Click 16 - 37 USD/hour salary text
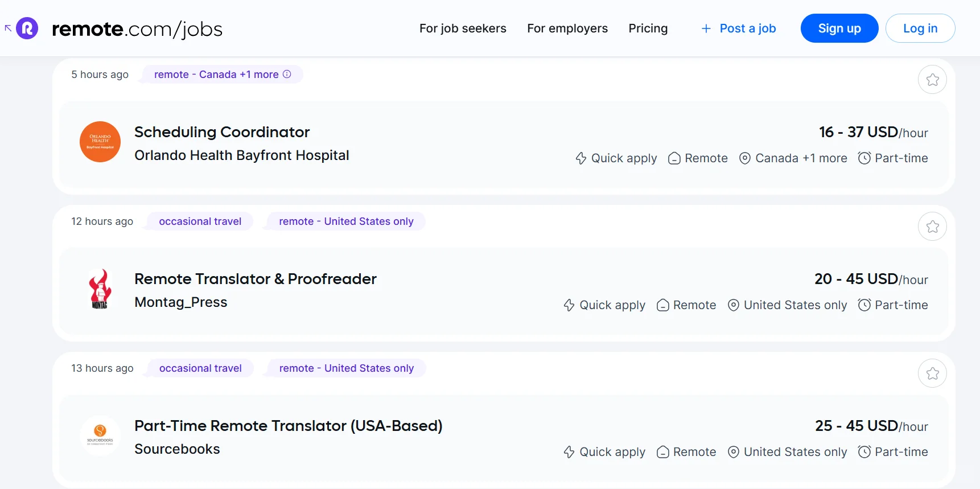 [x=874, y=133]
